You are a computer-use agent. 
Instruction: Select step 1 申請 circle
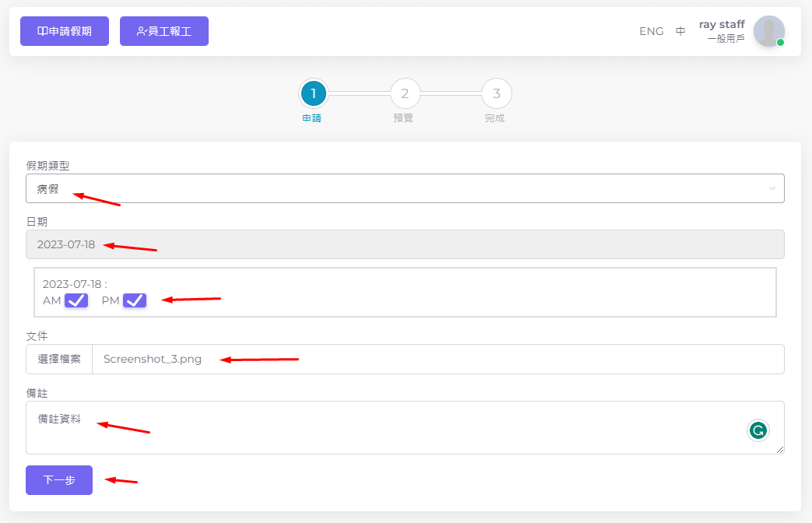313,93
